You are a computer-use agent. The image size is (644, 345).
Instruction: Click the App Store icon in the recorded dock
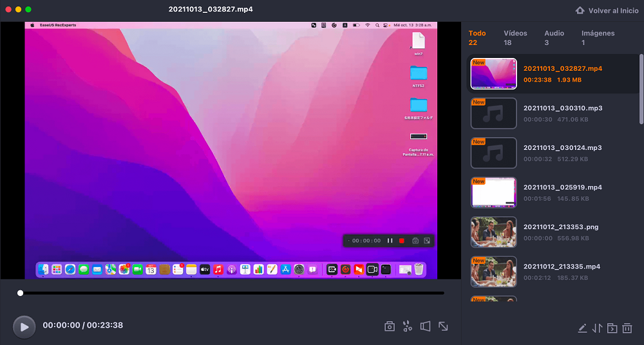[x=285, y=270]
